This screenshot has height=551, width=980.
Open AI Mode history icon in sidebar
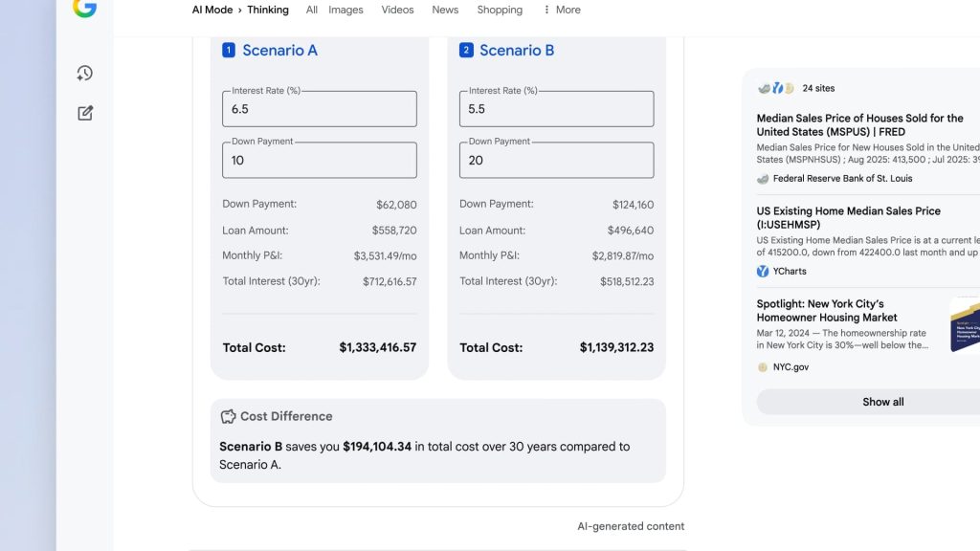tap(85, 74)
